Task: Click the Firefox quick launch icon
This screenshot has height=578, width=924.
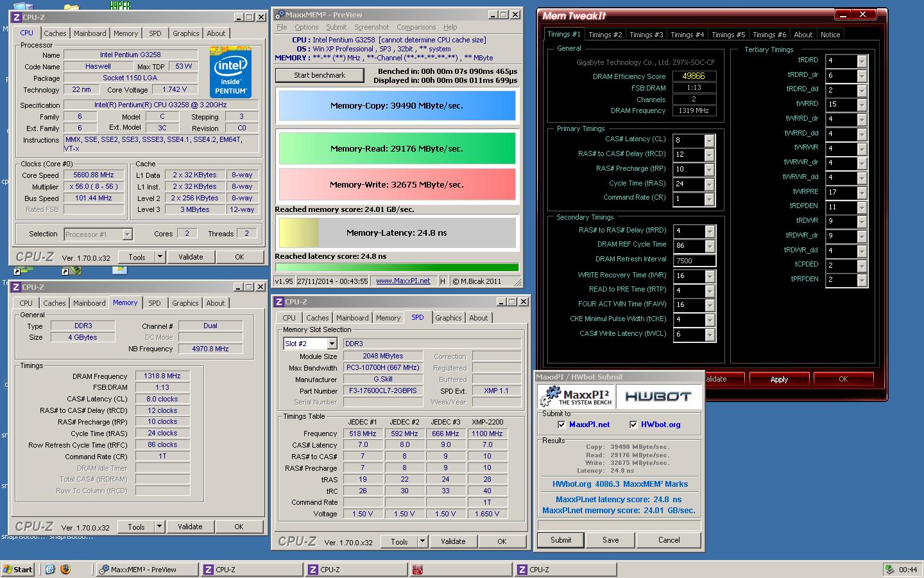Action: (x=65, y=569)
